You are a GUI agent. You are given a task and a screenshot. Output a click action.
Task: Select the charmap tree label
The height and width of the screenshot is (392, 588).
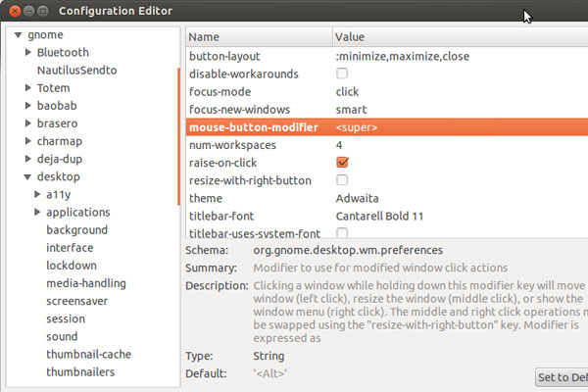click(x=59, y=141)
